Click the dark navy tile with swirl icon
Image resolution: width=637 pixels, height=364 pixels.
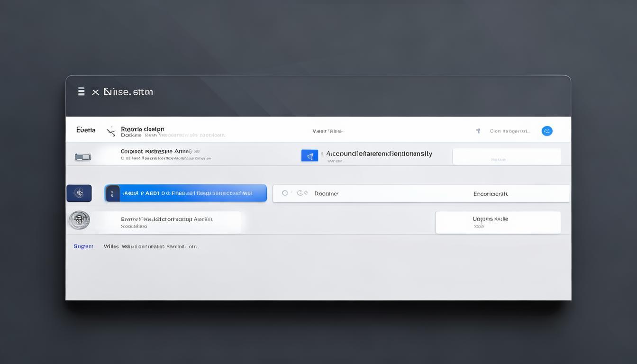pyautogui.click(x=79, y=193)
